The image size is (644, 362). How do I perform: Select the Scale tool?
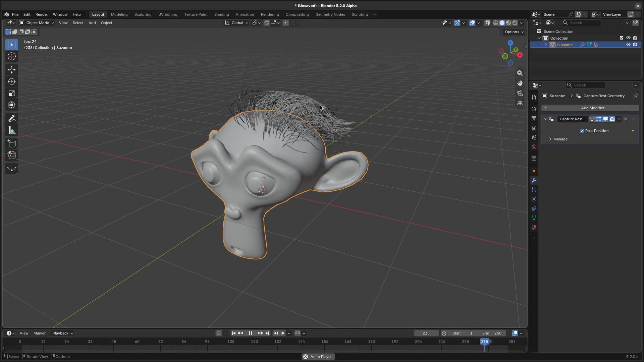click(12, 94)
